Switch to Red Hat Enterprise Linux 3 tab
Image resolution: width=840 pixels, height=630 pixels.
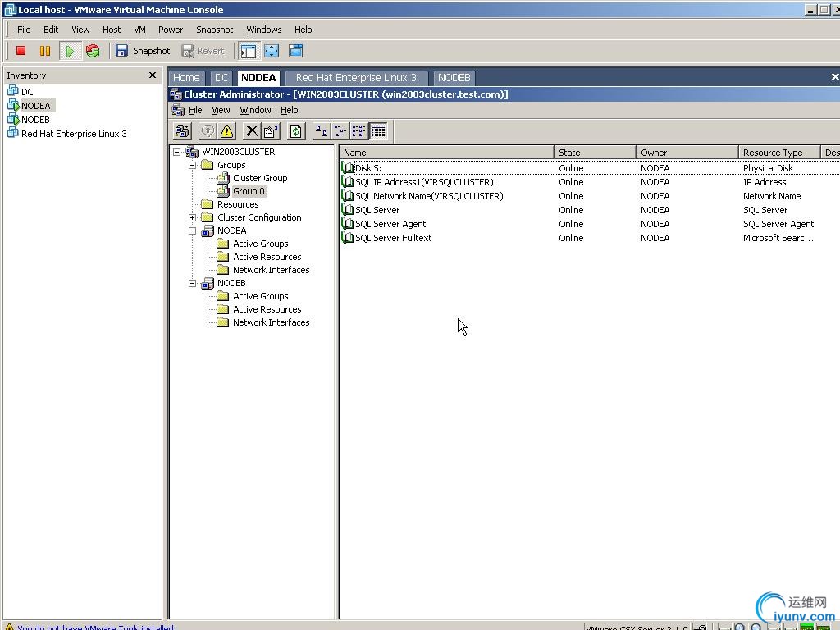(356, 78)
